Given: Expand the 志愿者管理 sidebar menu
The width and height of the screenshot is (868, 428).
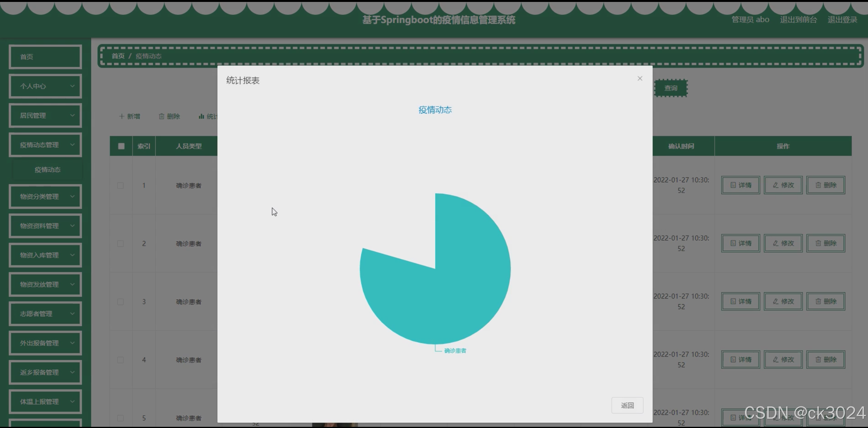Looking at the screenshot, I should (x=45, y=314).
